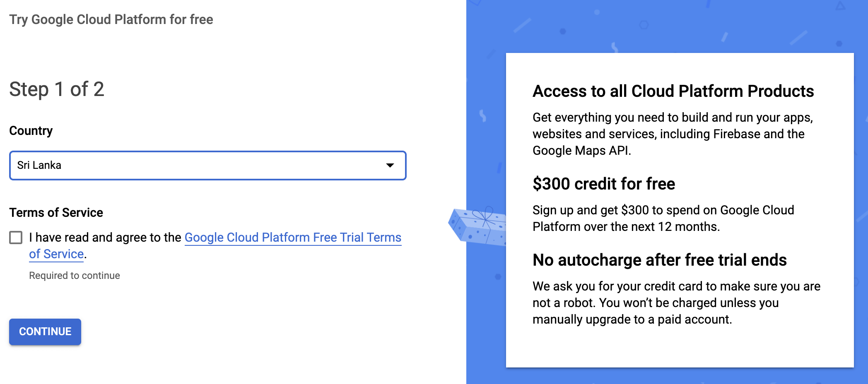Click the "Required to continue" helper text
Viewport: 868px width, 384px height.
pyautogui.click(x=75, y=276)
